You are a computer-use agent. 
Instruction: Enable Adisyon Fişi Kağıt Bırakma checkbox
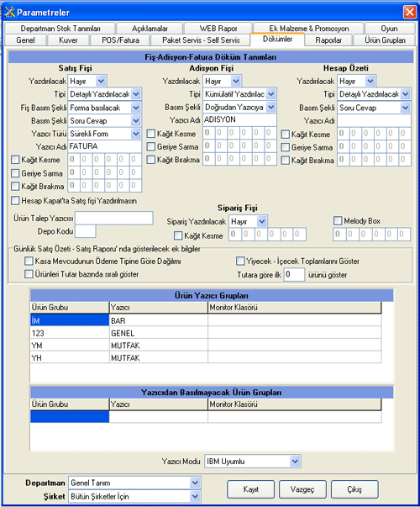pos(151,160)
